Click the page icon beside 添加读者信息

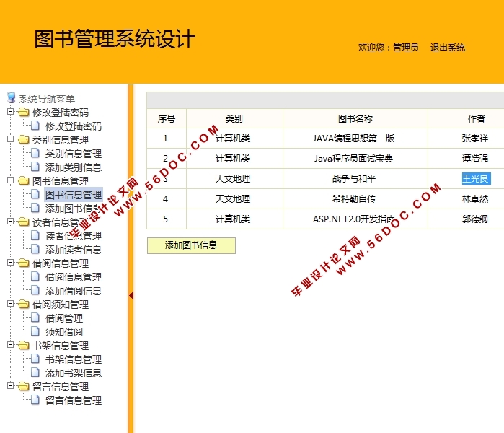[35, 249]
